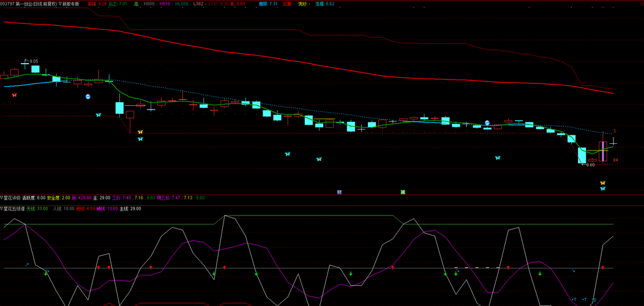Click cyan butterfly beneath the later blue sphere

pos(498,158)
